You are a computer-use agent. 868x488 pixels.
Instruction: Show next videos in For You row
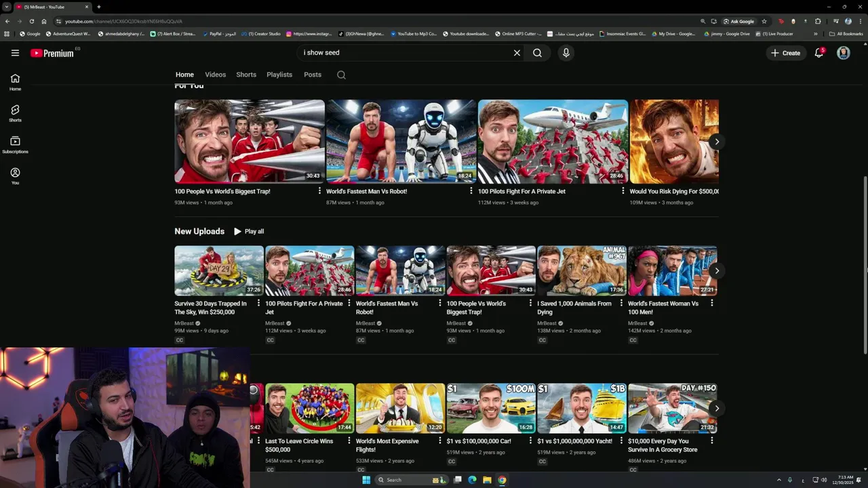coord(717,142)
